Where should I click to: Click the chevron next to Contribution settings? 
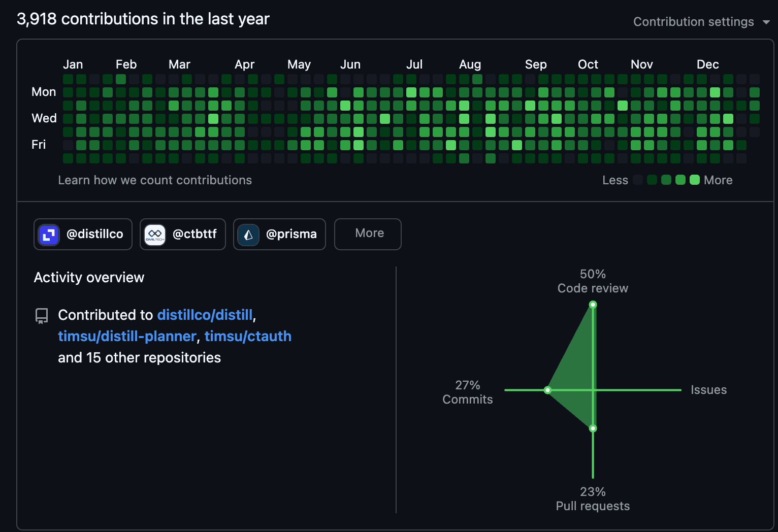coord(766,22)
